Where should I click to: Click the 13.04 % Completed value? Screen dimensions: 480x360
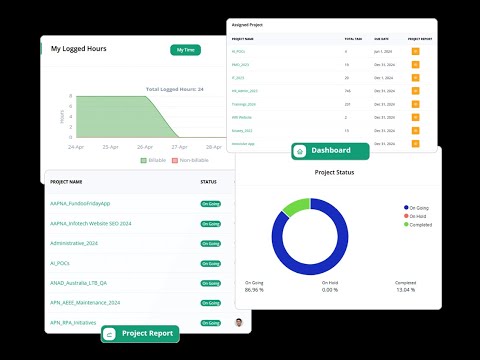[406, 290]
